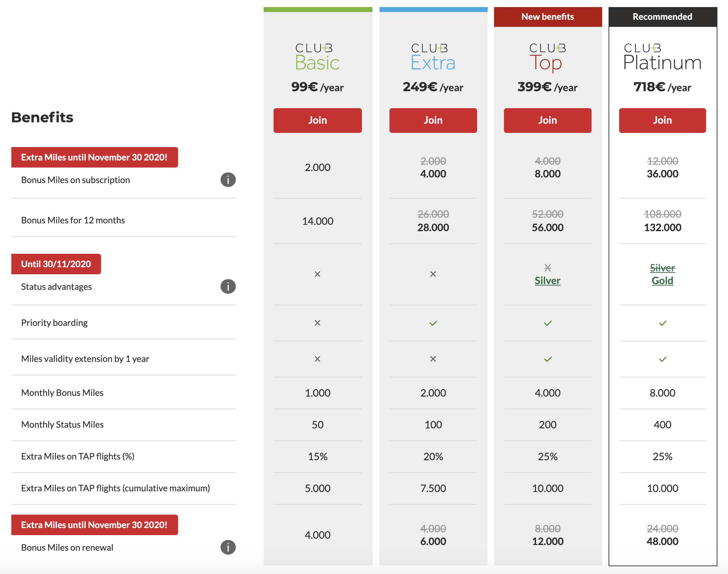Open the Silver status link under Club Top
Viewport: 728px width, 574px height.
point(547,281)
